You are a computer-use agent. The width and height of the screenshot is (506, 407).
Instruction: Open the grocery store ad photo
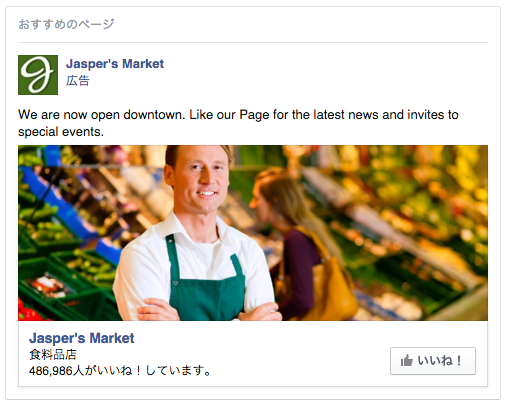[253, 233]
